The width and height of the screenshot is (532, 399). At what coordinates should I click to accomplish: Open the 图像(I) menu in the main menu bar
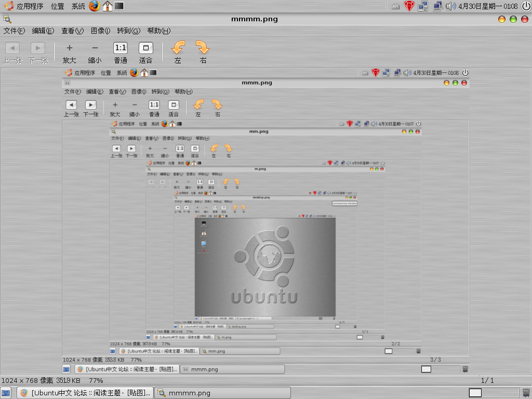pos(100,31)
